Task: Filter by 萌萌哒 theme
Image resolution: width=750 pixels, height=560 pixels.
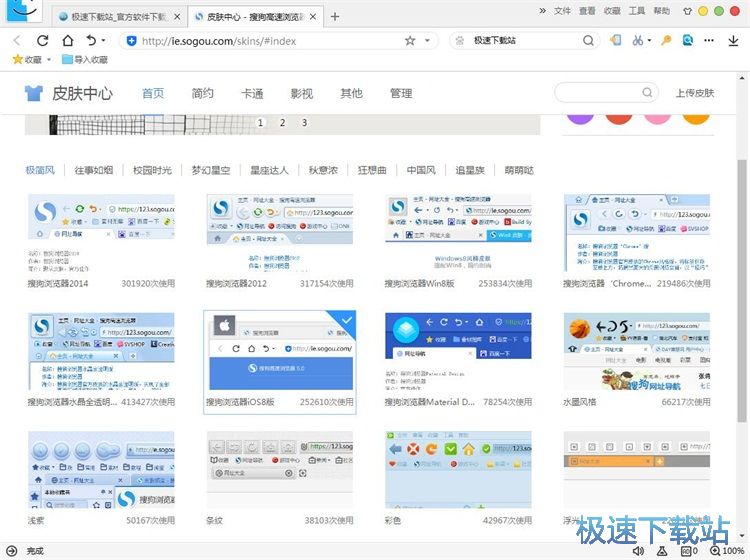Action: [x=519, y=170]
